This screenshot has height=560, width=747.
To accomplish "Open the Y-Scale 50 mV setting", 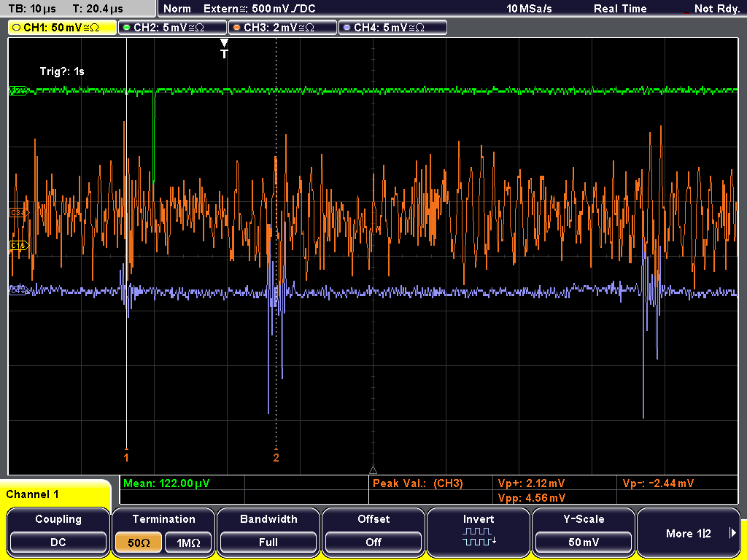I will pyautogui.click(x=584, y=542).
